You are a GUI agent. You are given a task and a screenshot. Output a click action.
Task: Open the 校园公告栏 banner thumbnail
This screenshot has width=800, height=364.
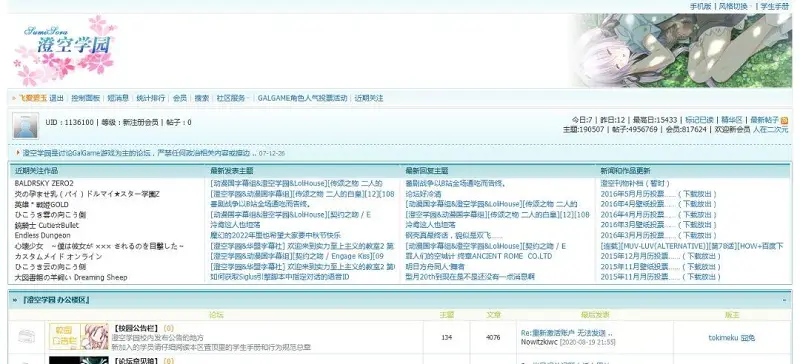point(79,336)
